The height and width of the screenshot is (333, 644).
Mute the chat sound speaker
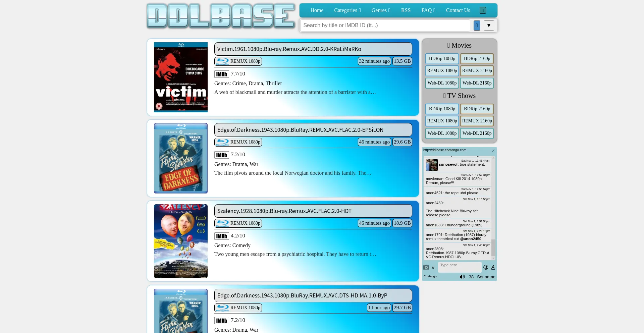point(462,277)
